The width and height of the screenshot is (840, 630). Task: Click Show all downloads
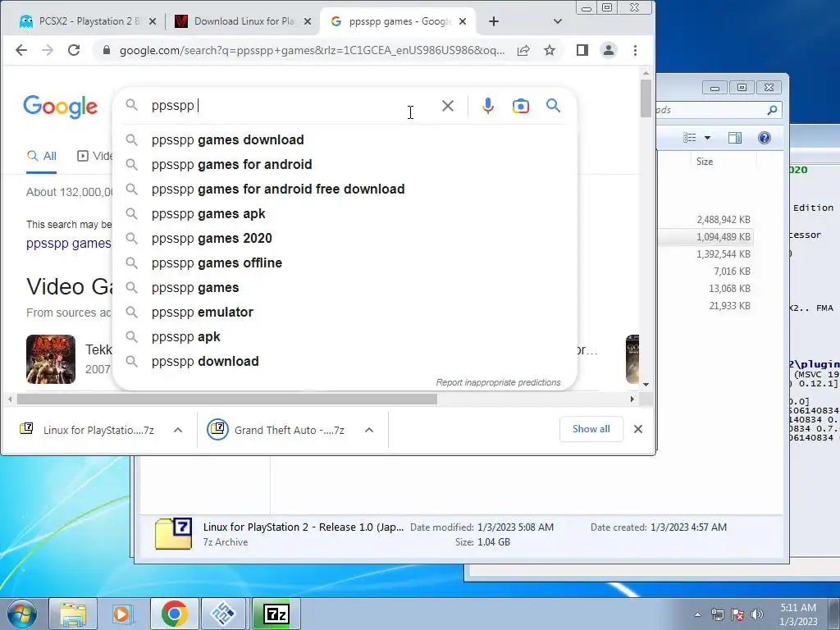(x=591, y=429)
